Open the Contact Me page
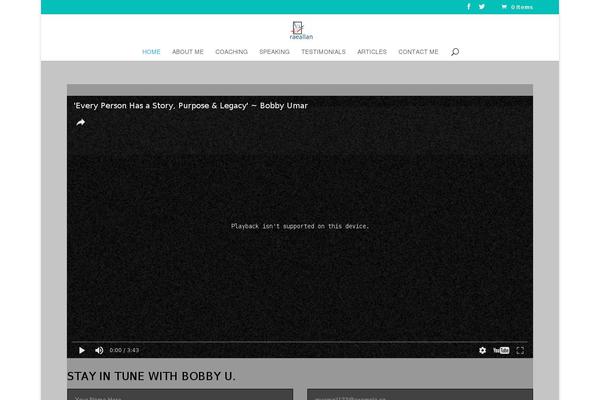The height and width of the screenshot is (400, 600). (x=418, y=52)
